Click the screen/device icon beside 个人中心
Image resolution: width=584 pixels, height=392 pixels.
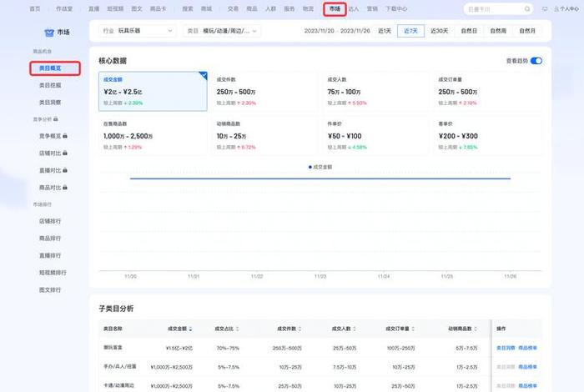545,9
